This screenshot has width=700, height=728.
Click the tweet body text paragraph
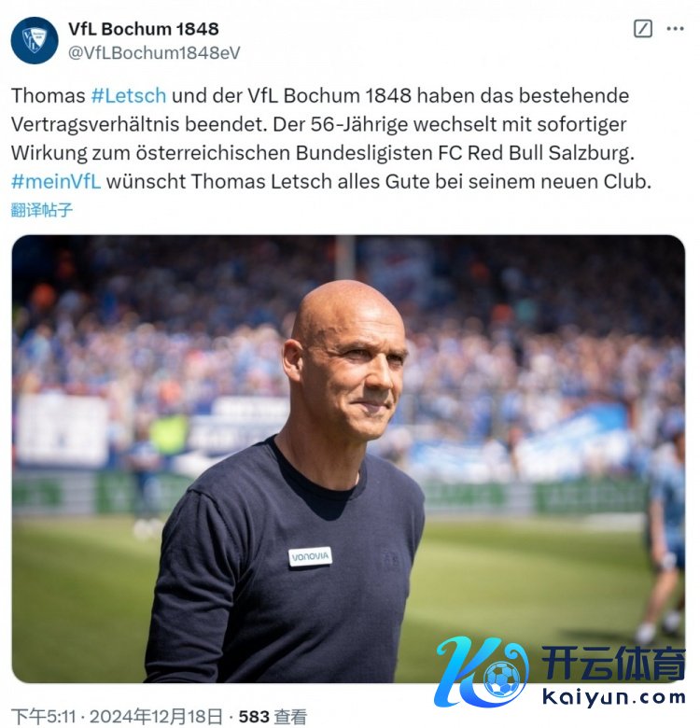[331, 138]
